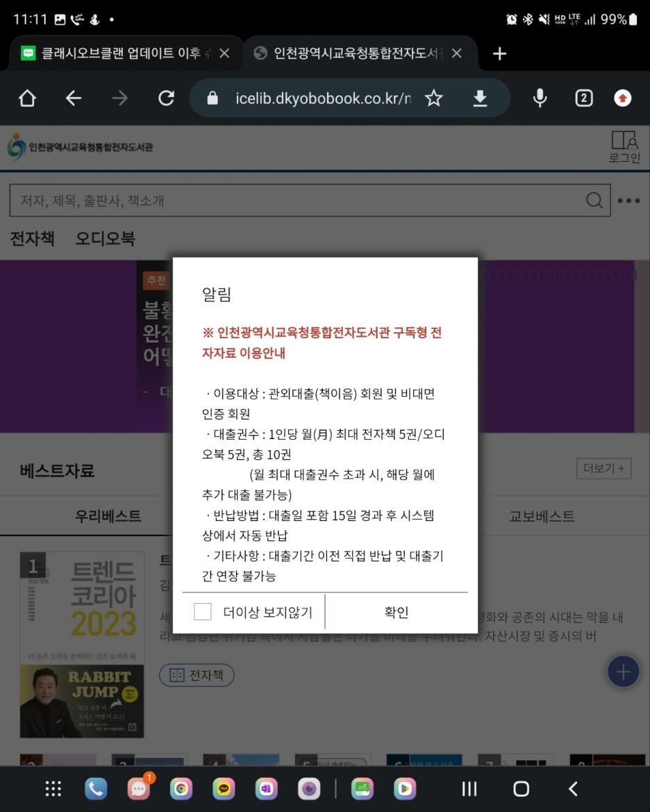Launch Chrome from the taskbar
The width and height of the screenshot is (650, 812).
tap(181, 788)
